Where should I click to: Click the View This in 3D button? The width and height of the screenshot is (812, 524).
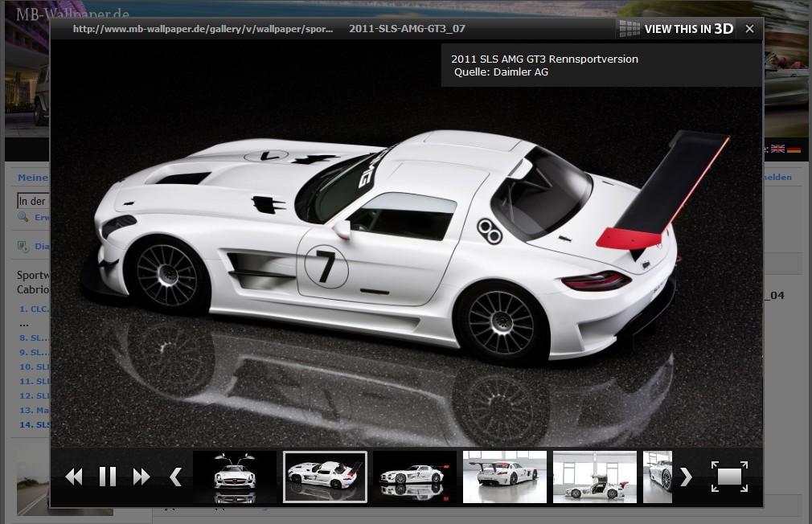[x=689, y=29]
